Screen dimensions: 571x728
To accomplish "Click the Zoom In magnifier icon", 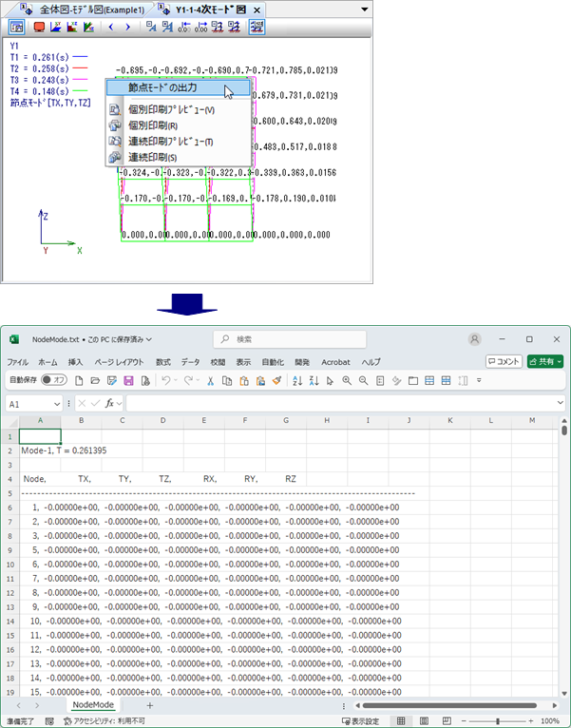I will click(347, 380).
